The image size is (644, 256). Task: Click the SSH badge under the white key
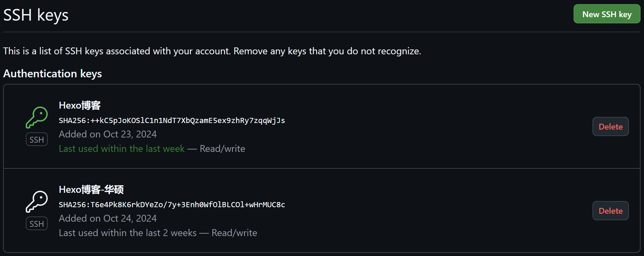point(37,224)
